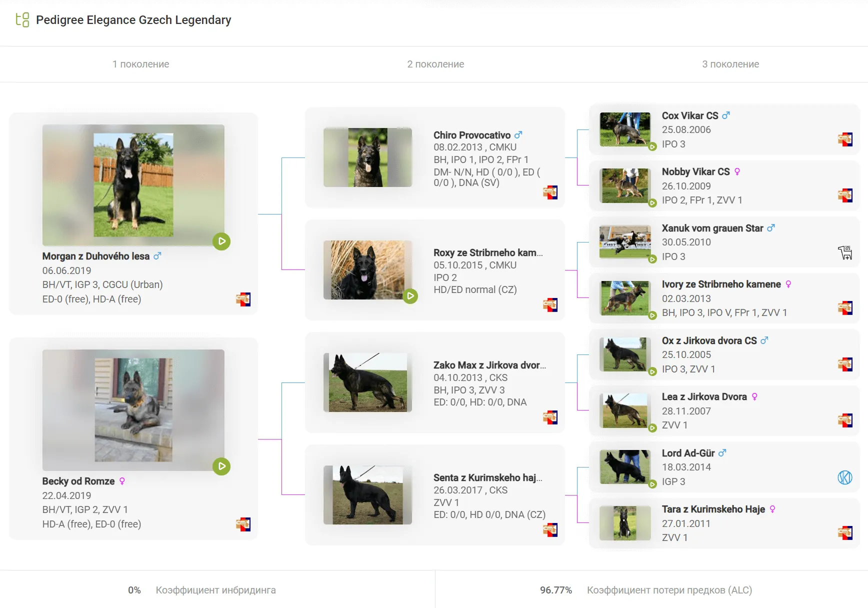The width and height of the screenshot is (868, 608).
Task: Click the flag icon on Senta z Kurimskeho's card
Action: tap(550, 529)
